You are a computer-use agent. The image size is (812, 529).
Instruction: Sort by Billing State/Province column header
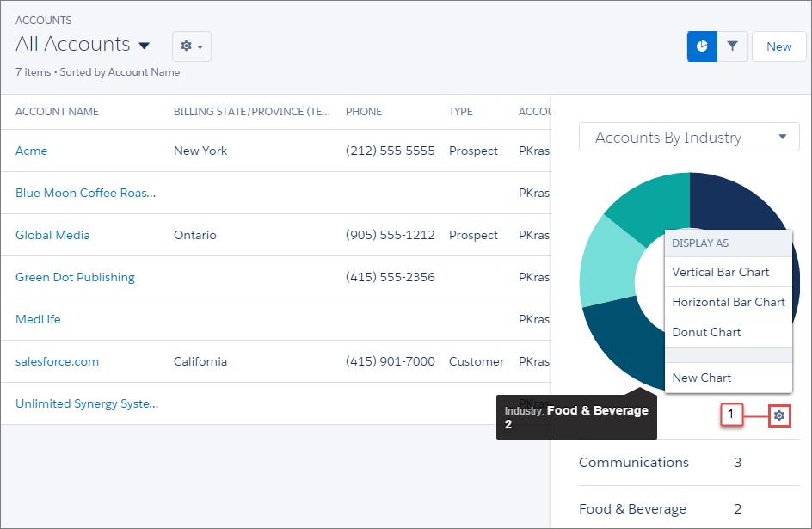pyautogui.click(x=252, y=112)
